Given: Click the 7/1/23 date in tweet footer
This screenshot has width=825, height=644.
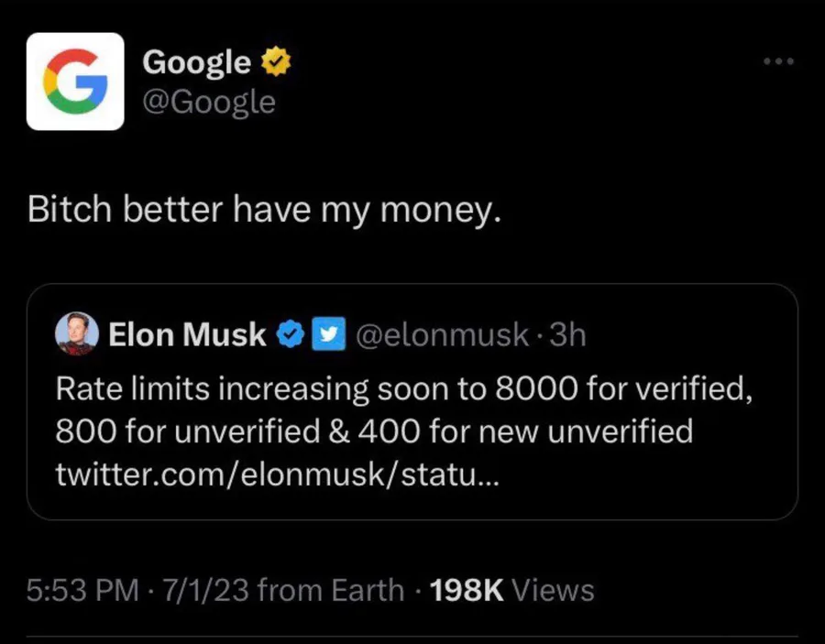Looking at the screenshot, I should 205,590.
